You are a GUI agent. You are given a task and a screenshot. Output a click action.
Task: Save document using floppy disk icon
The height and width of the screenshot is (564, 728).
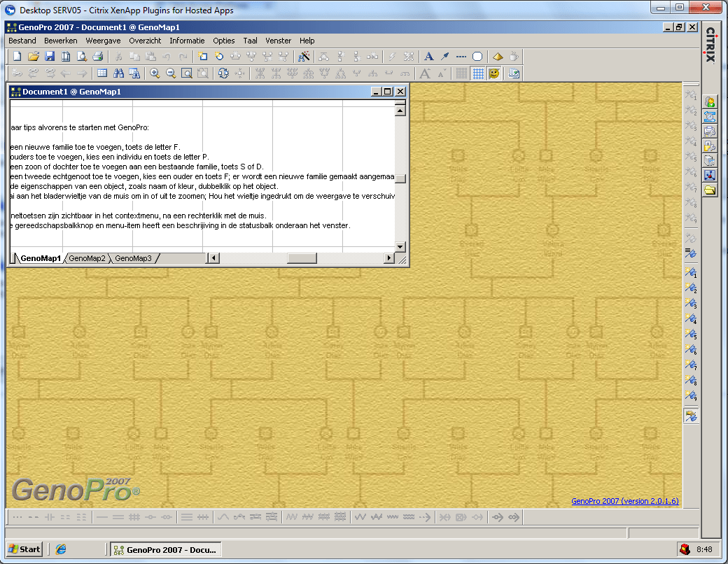50,57
